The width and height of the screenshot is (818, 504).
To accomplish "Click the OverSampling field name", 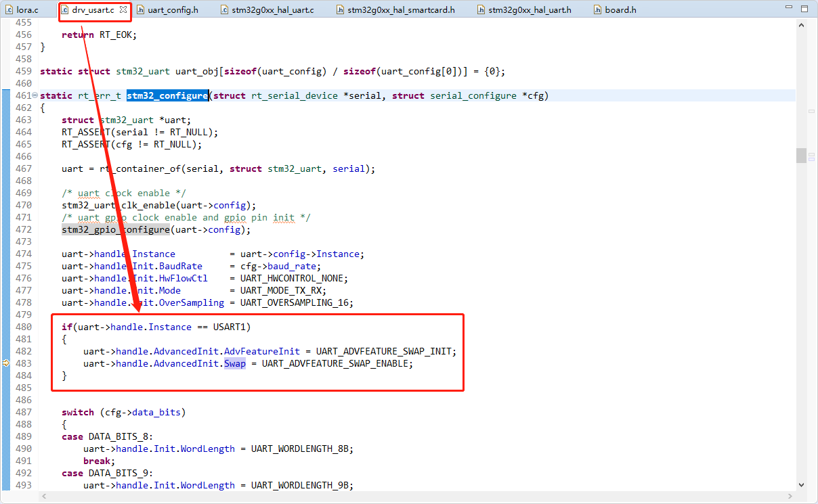I will click(192, 302).
